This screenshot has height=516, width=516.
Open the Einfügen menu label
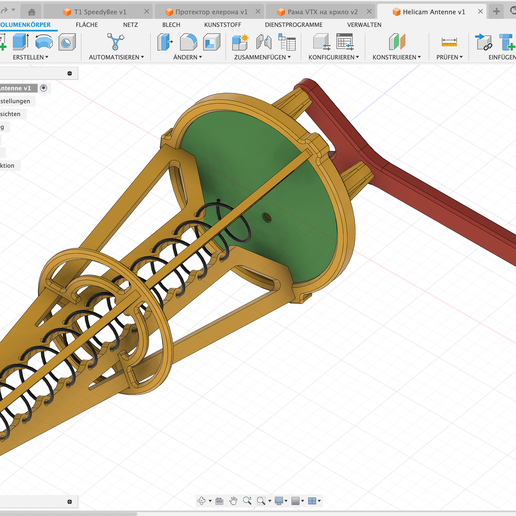(x=502, y=57)
